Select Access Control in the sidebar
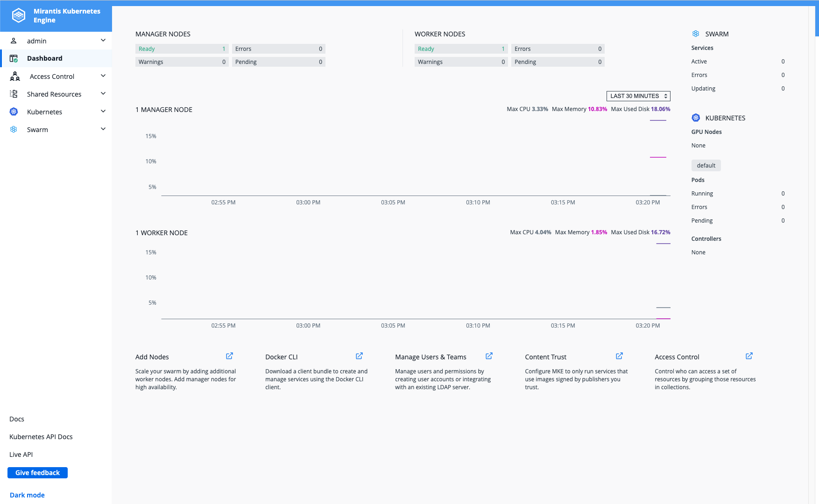 [56, 76]
